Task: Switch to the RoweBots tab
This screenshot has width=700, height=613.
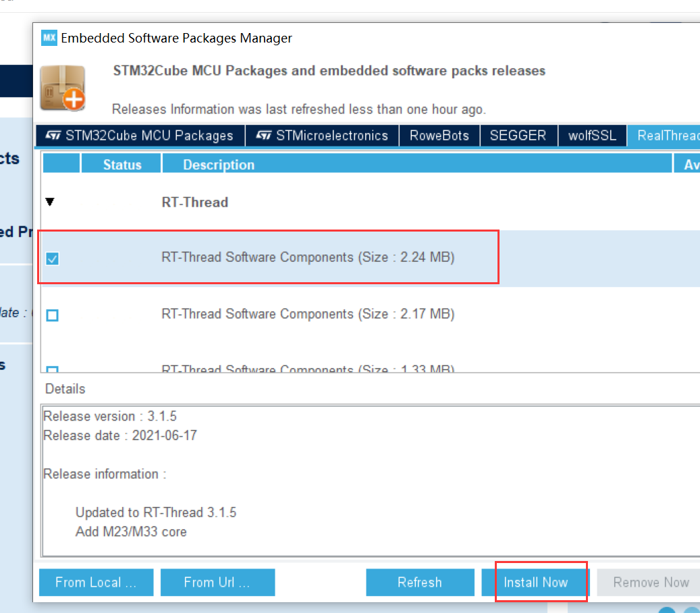Action: click(x=439, y=135)
